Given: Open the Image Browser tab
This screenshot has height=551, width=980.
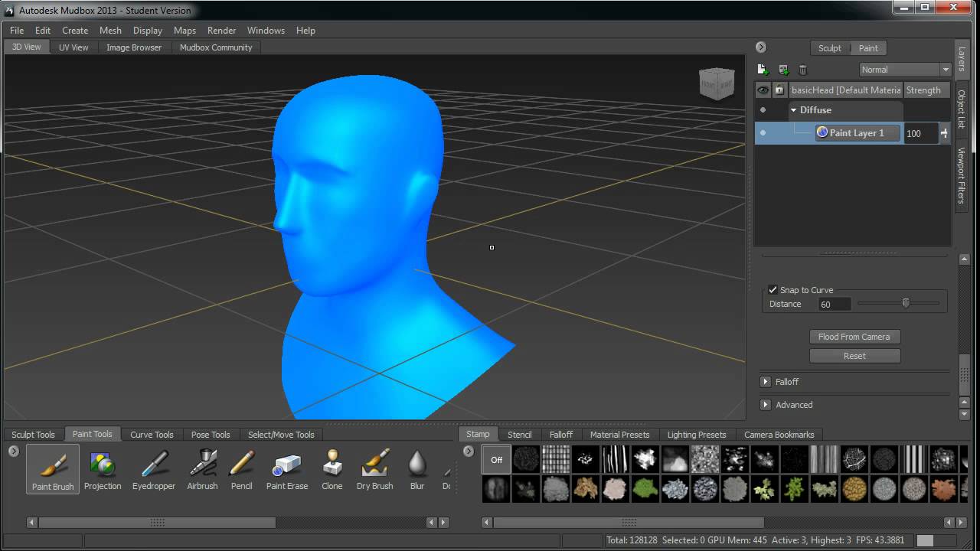Looking at the screenshot, I should tap(134, 47).
